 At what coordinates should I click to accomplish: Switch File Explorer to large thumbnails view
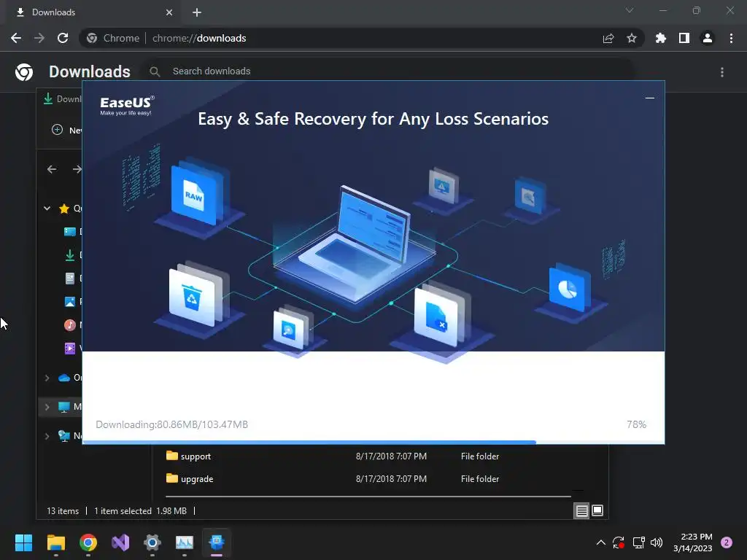(597, 511)
